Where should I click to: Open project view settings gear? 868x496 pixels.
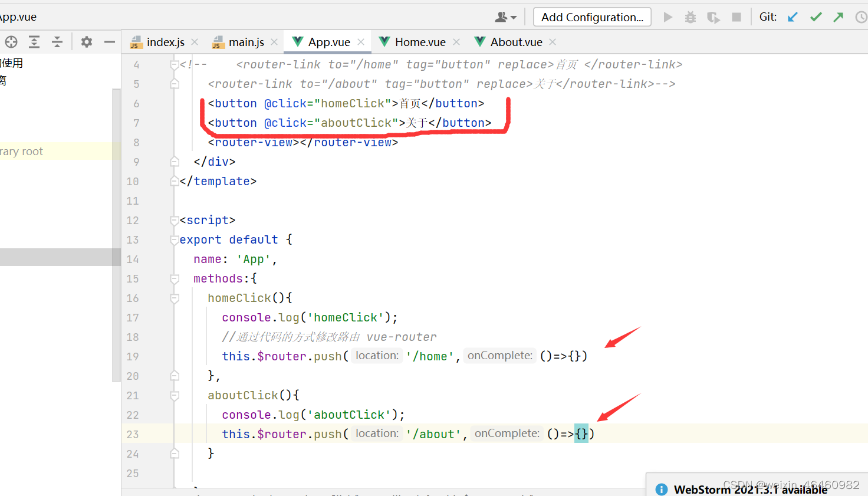87,42
